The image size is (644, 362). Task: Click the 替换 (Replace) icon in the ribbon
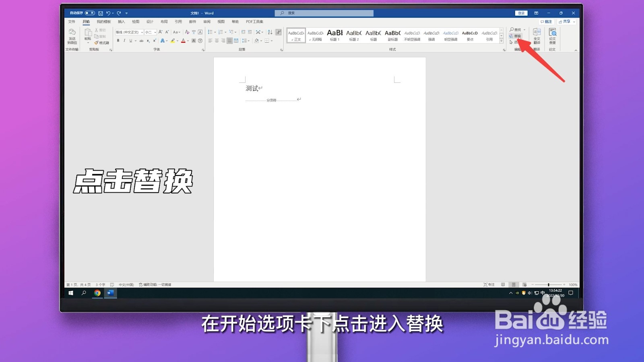click(516, 35)
